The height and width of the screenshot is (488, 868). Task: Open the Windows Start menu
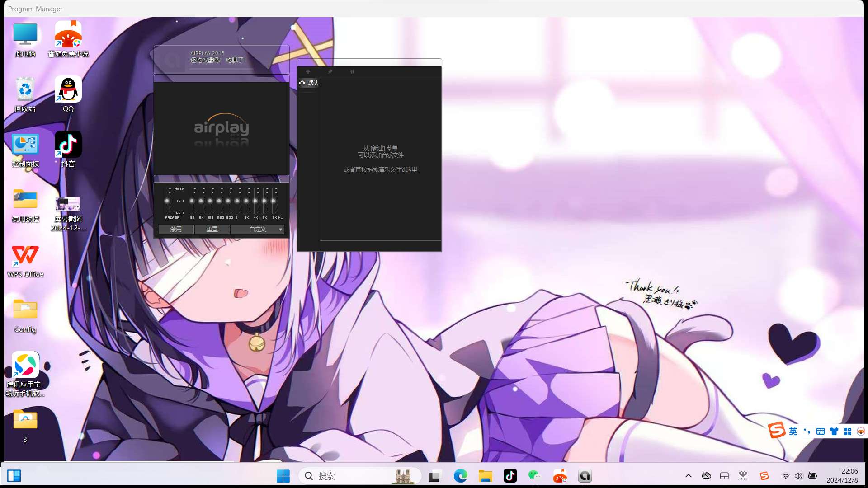pyautogui.click(x=283, y=476)
